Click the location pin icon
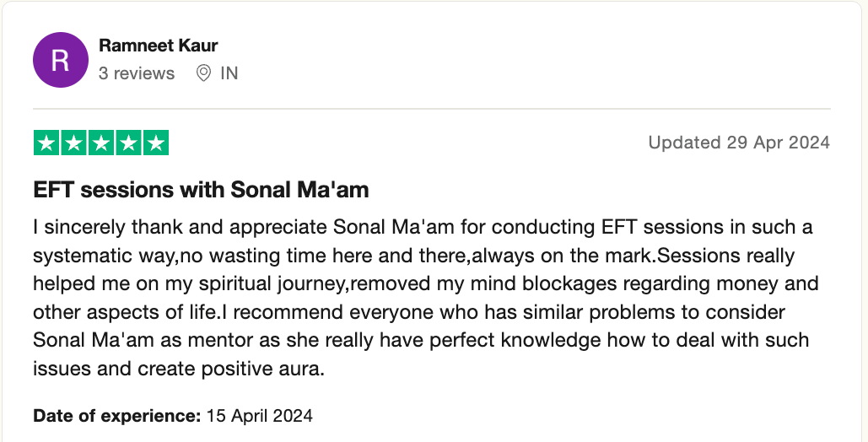The height and width of the screenshot is (442, 868). (203, 73)
